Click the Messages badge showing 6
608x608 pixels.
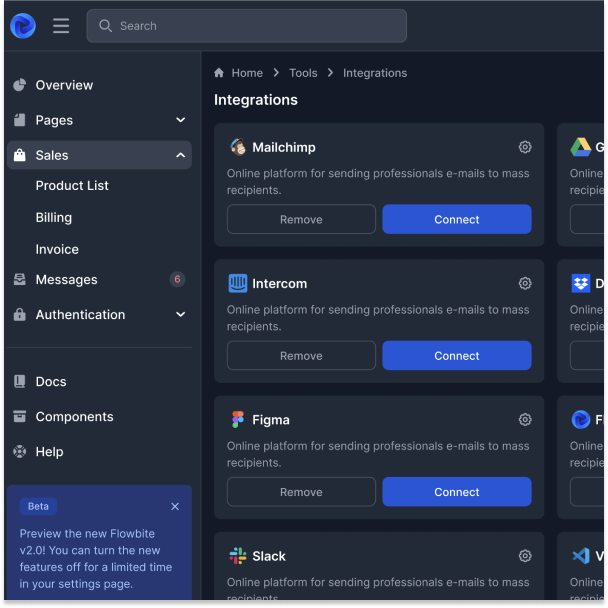[177, 279]
